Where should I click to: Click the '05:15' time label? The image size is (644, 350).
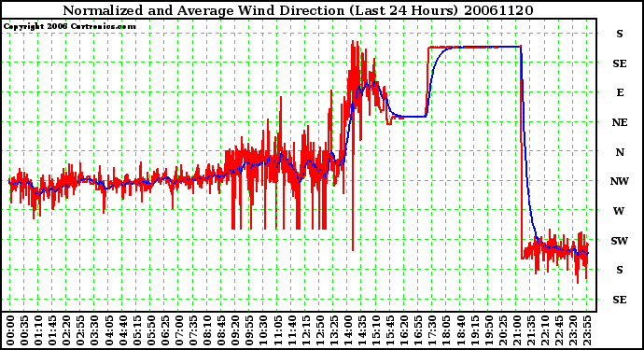point(137,330)
